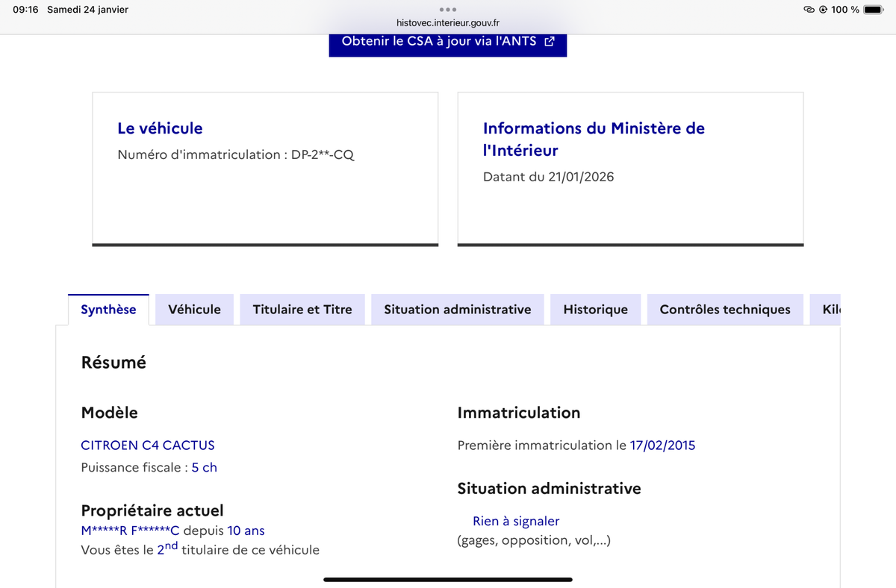Image resolution: width=896 pixels, height=588 pixels.
Task: Click the 5 ch puissance fiscale link
Action: (204, 466)
